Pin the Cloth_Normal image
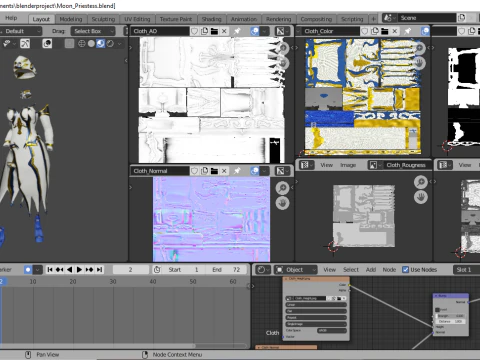Screen dimensions: 480x360 click(237, 171)
